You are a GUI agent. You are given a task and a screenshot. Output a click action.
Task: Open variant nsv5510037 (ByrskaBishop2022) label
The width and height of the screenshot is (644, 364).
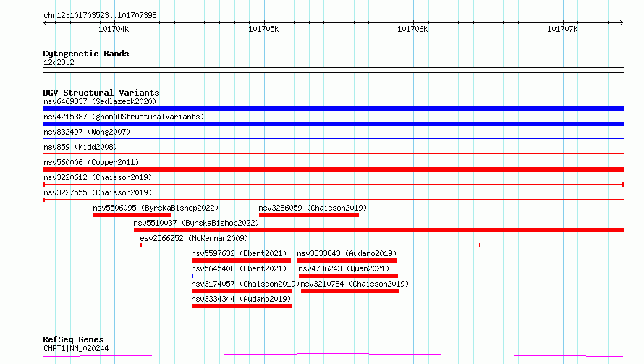click(196, 223)
